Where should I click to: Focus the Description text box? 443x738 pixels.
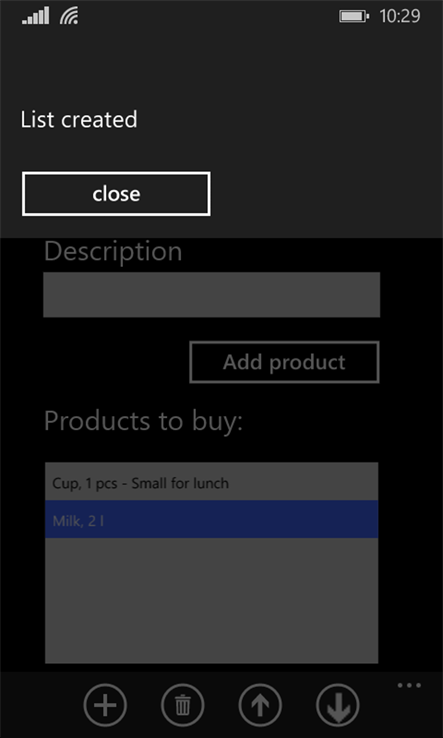(x=211, y=295)
